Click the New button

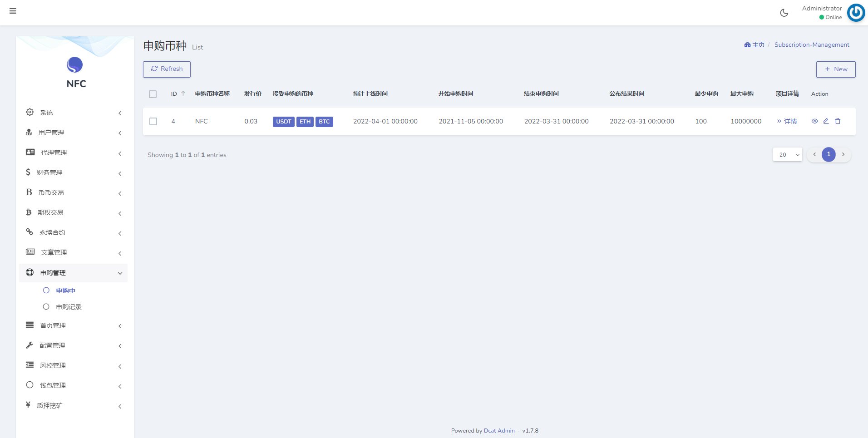(835, 69)
